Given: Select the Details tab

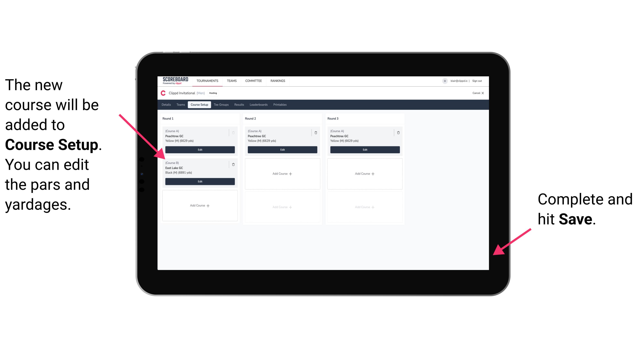Looking at the screenshot, I should 167,105.
